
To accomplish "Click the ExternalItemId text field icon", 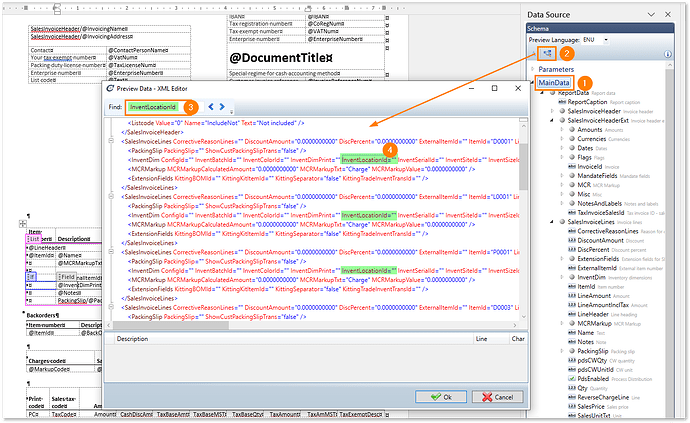I will 572,268.
